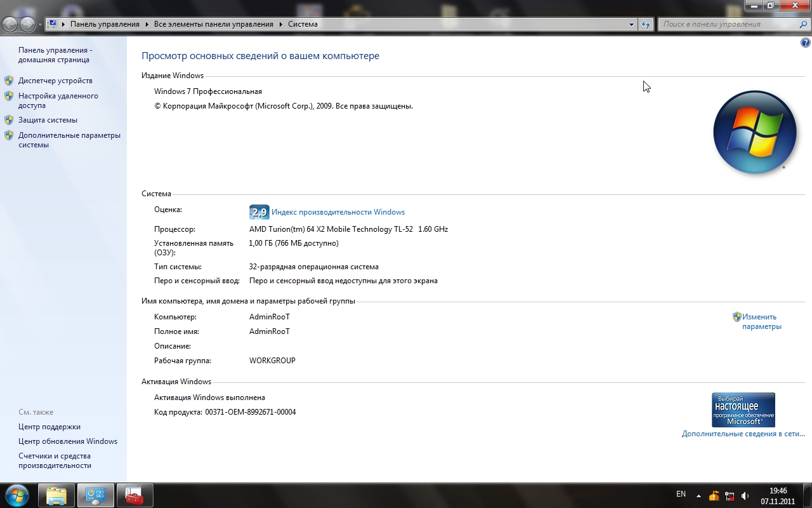
Task: Click the 1,00 ГБ memory value
Action: click(294, 243)
